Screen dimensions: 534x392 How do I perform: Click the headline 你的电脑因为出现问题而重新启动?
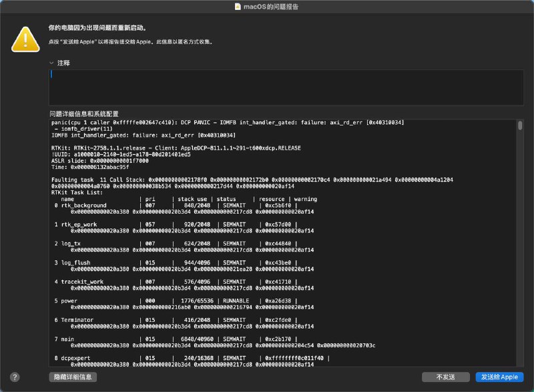(x=97, y=27)
